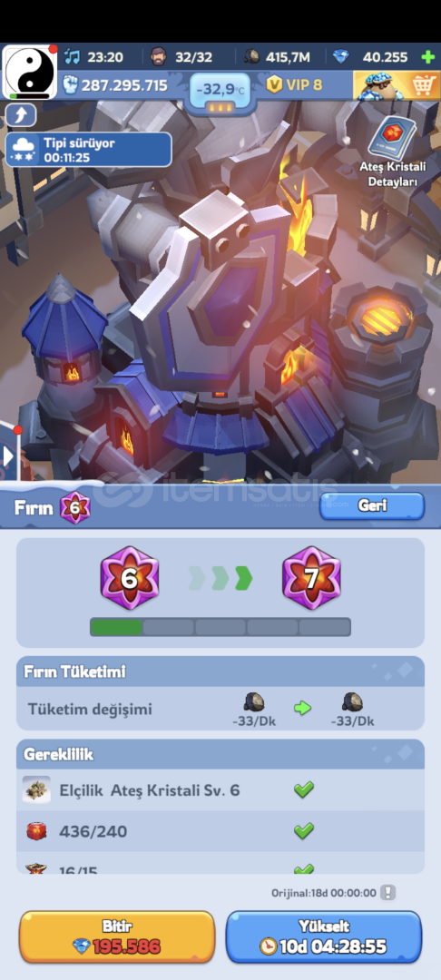Open the temperature -32,9°C indicator
441x980 pixels.
coord(220,92)
